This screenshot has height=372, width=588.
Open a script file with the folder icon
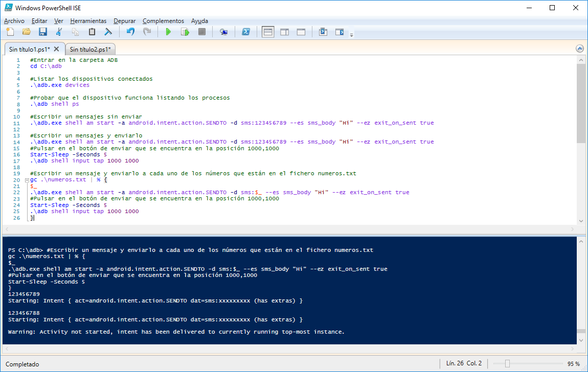(x=27, y=32)
